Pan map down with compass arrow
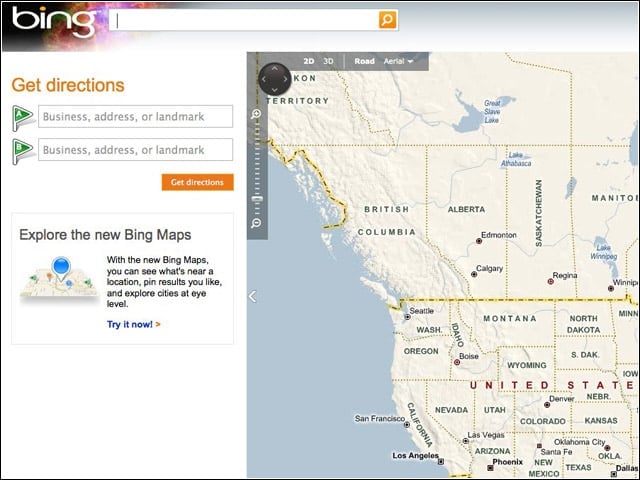Screen dimensions: 640x480 coord(274,90)
